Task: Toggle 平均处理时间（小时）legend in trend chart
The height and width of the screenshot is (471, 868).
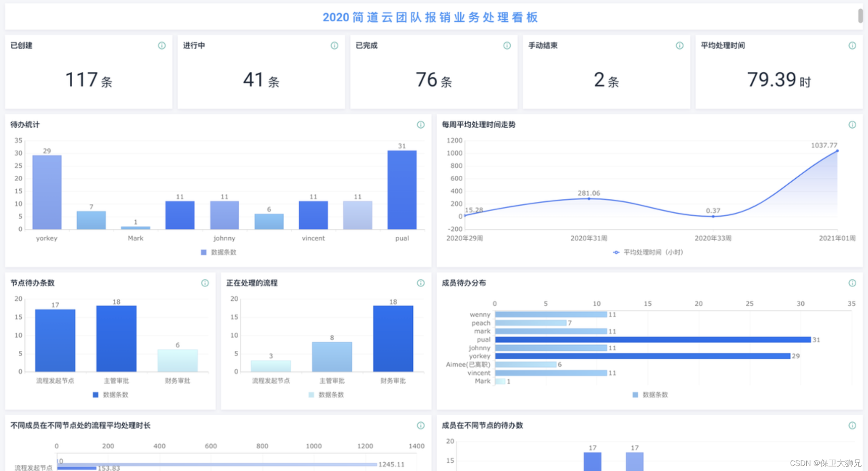Action: coord(648,252)
